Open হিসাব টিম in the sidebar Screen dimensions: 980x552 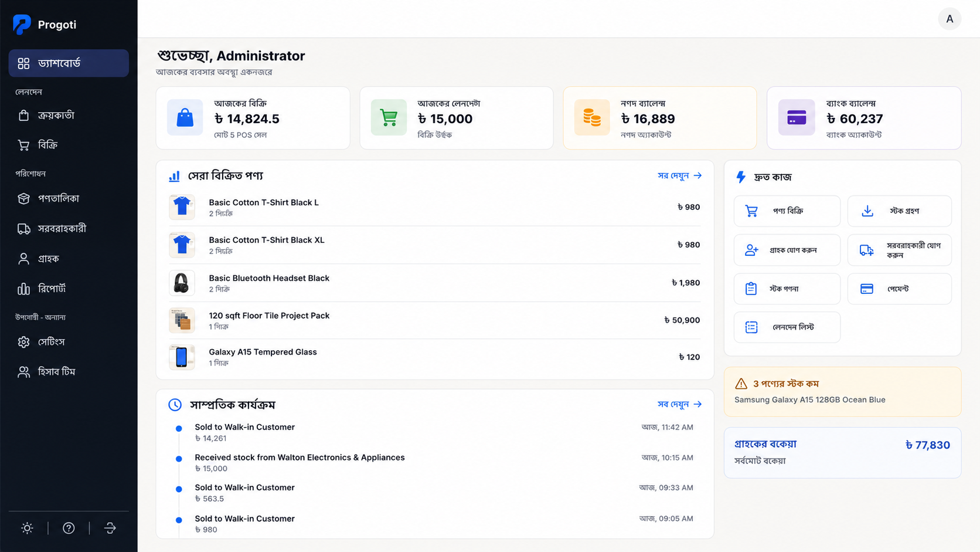[x=69, y=371]
